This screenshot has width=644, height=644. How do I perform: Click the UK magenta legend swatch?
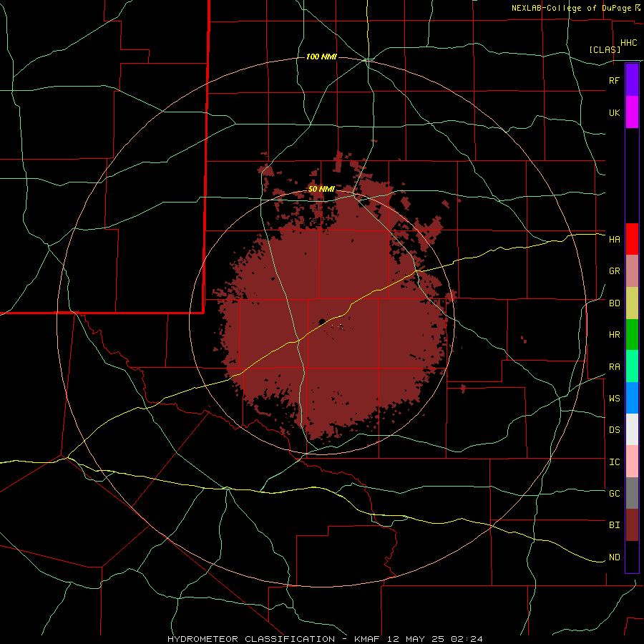click(x=632, y=112)
